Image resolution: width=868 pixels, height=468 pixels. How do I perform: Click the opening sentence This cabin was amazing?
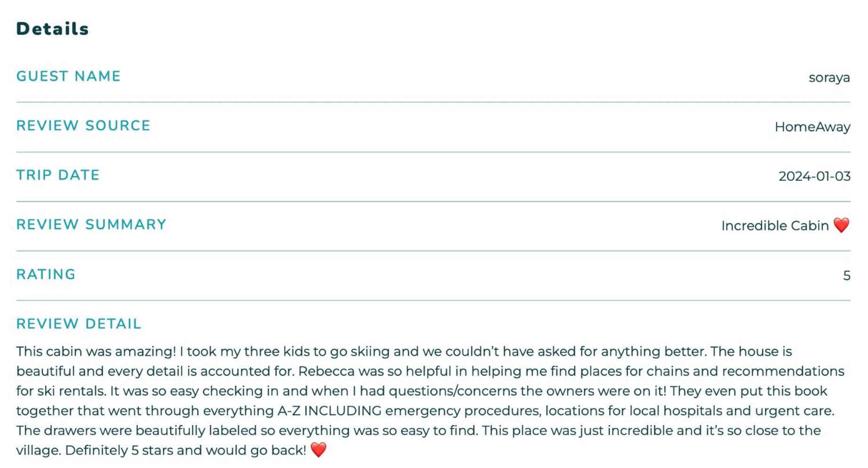(96, 352)
